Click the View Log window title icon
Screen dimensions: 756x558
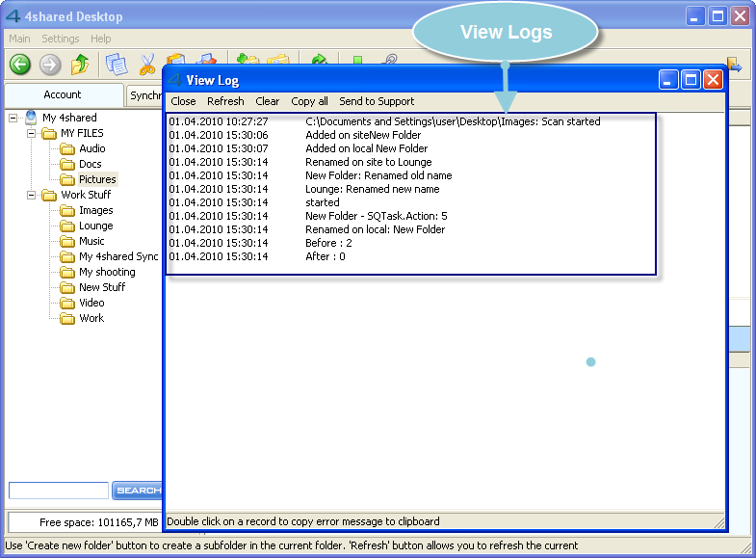[x=175, y=80]
